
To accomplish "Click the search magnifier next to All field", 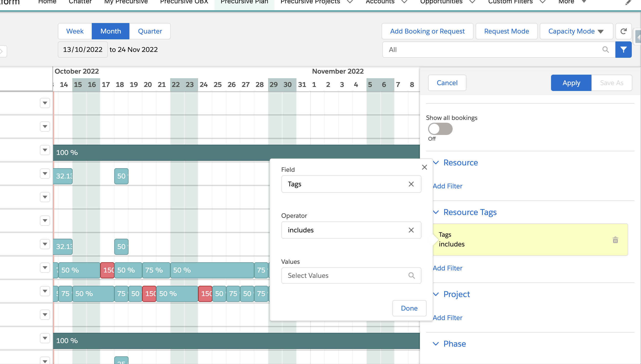I will (x=605, y=50).
